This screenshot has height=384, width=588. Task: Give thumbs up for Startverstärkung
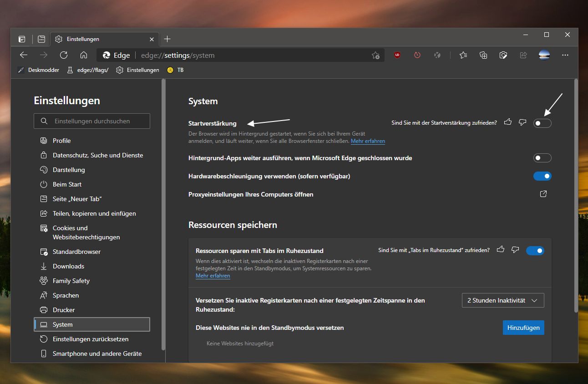tap(508, 122)
